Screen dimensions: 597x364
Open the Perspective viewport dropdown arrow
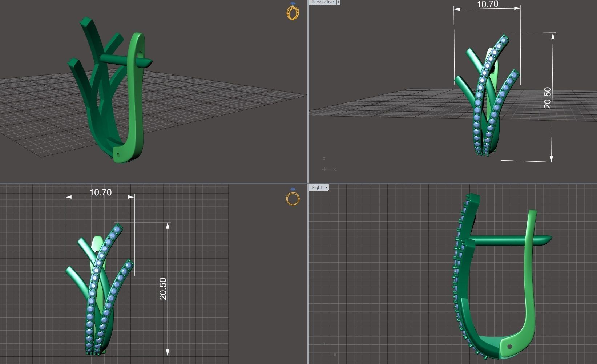coord(338,2)
